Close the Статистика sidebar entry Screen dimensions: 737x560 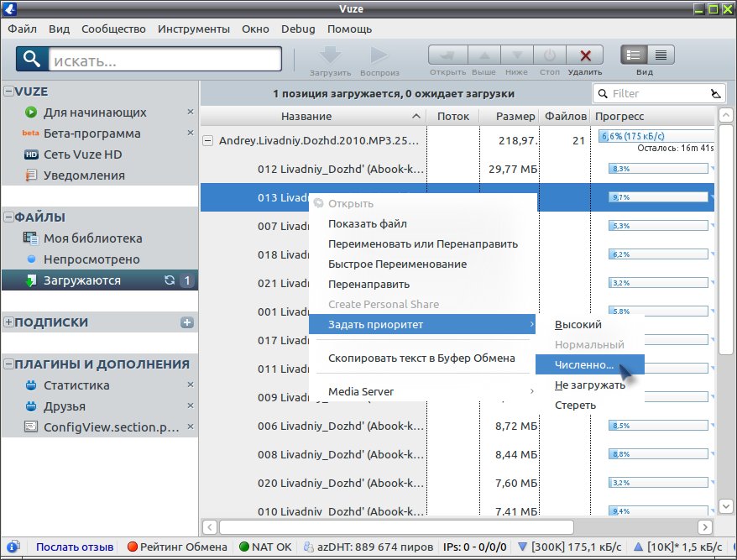[191, 385]
